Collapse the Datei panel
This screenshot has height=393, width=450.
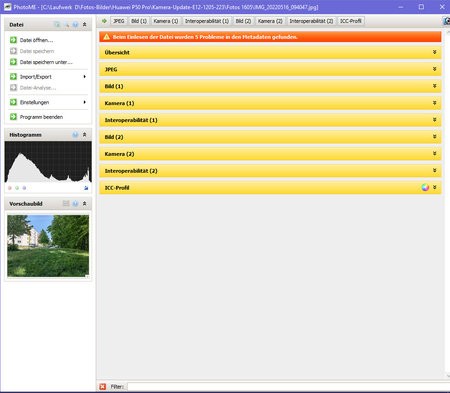tap(85, 25)
